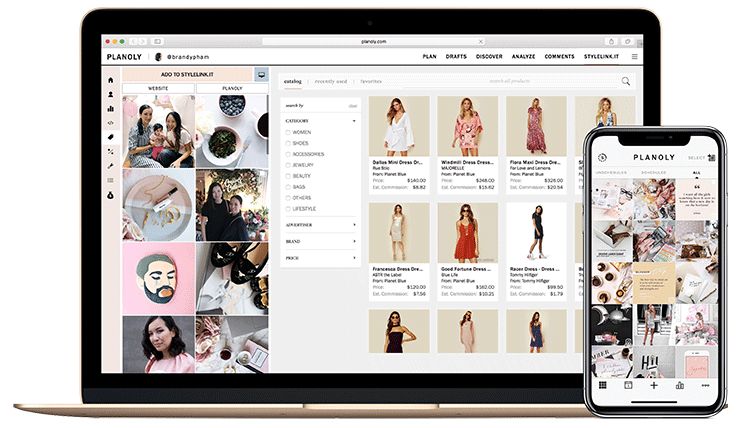Open the wrench tool icon in the sidebar
Viewport: 738px width, 428px height.
click(111, 166)
